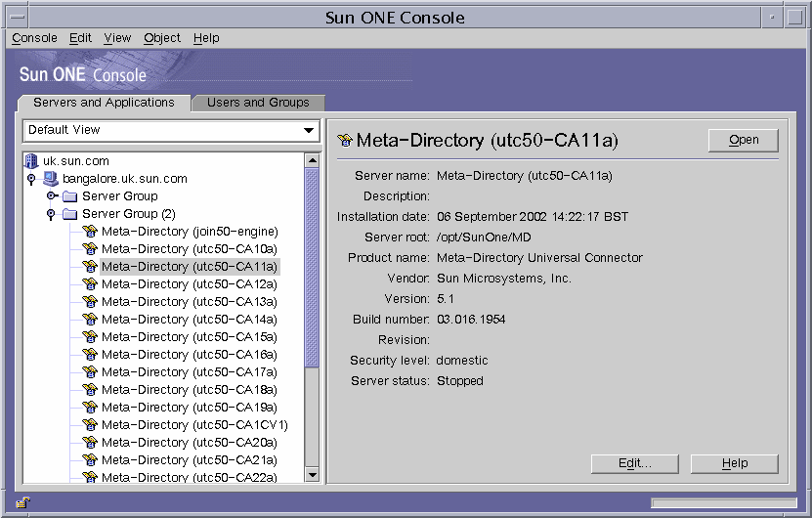Screen dimensions: 812x518
Task: Click the utc50-CA14a Meta-Directory icon
Action: tap(90, 319)
